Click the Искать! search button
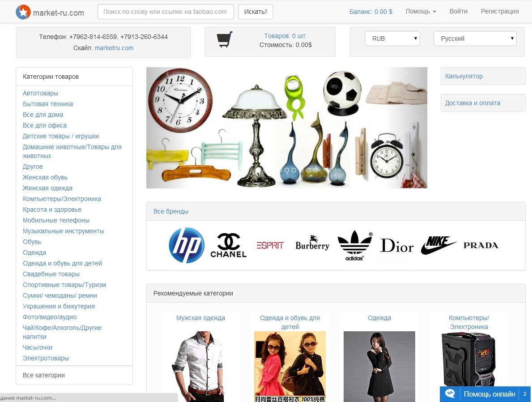 255,12
